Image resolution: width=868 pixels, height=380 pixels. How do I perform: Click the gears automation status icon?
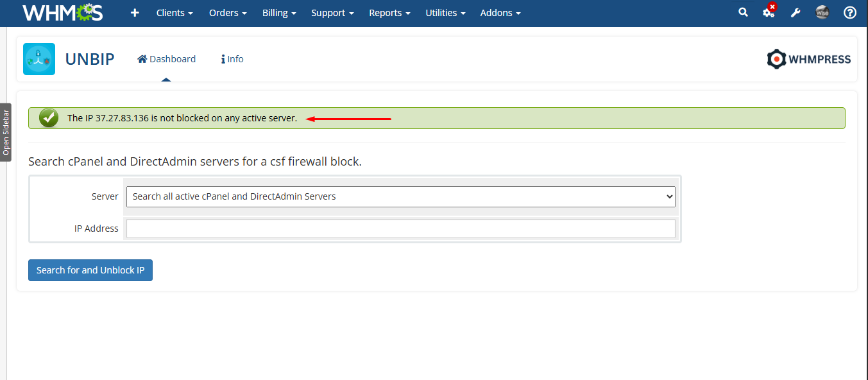point(768,13)
